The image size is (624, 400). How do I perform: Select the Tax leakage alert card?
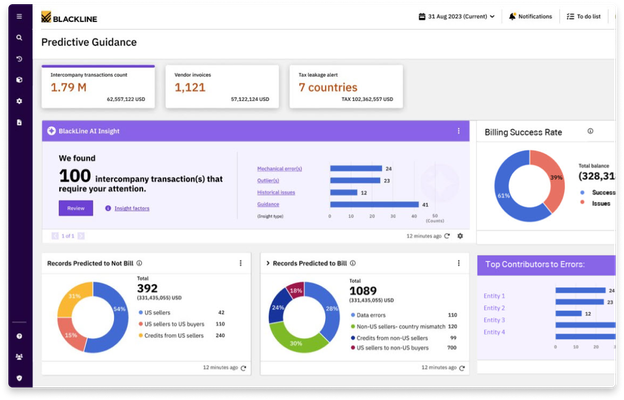346,86
